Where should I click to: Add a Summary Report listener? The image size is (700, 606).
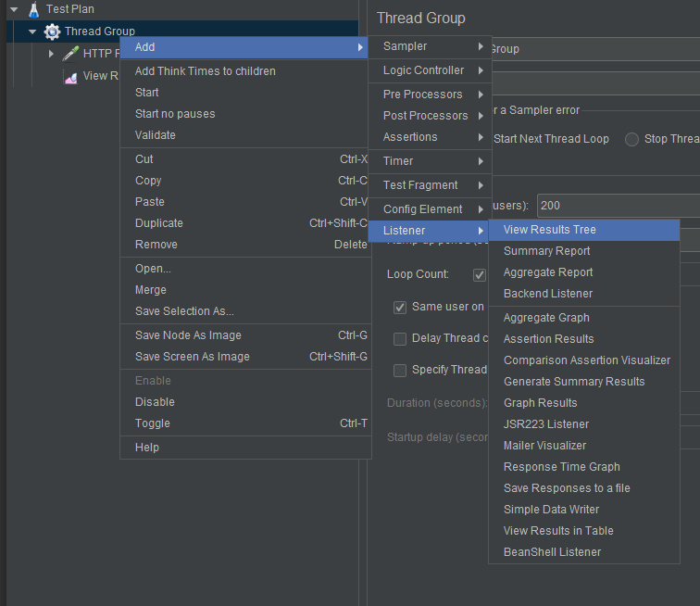[x=584, y=251]
